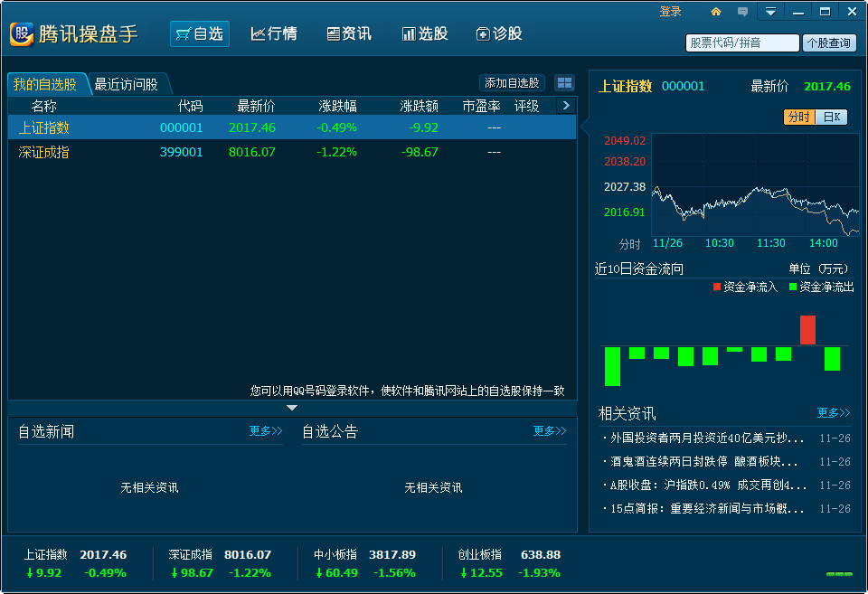This screenshot has width=868, height=594.
Task: Click code 399001 in the list
Action: pyautogui.click(x=181, y=152)
